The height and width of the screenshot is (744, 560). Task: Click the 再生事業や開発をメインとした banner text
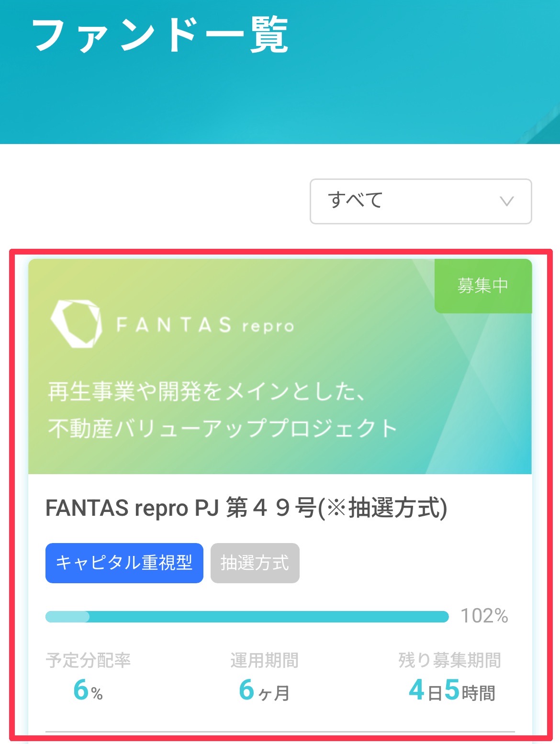tap(207, 391)
